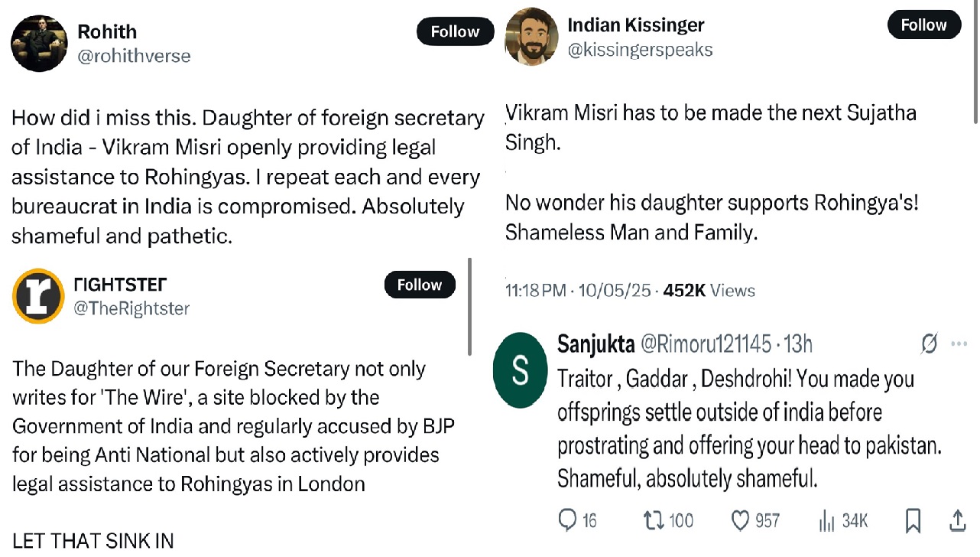Image resolution: width=980 pixels, height=557 pixels.
Task: Open the @TheRightster handle link
Action: (x=131, y=308)
